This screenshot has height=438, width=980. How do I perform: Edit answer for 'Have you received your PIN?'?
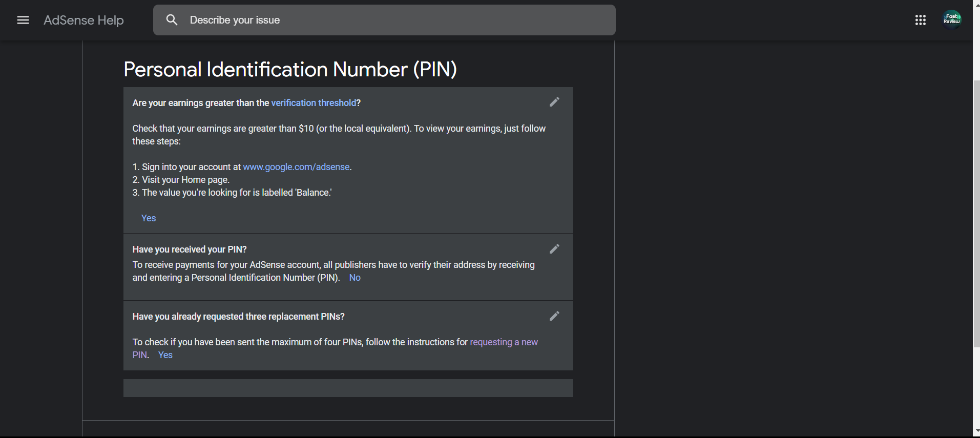(x=554, y=249)
